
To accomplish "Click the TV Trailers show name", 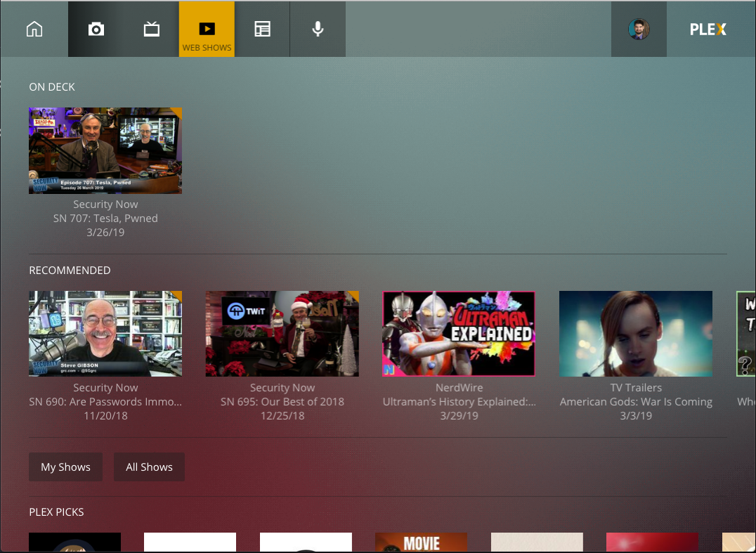I will point(636,388).
